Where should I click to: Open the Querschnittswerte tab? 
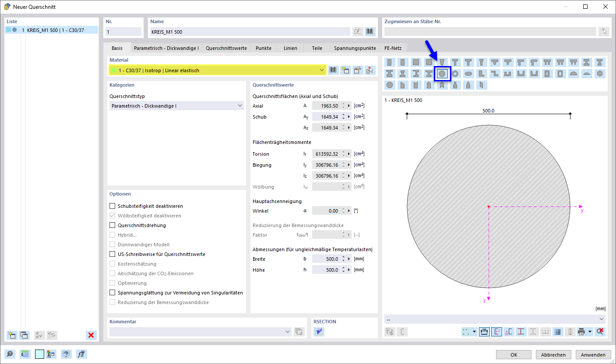(226, 48)
